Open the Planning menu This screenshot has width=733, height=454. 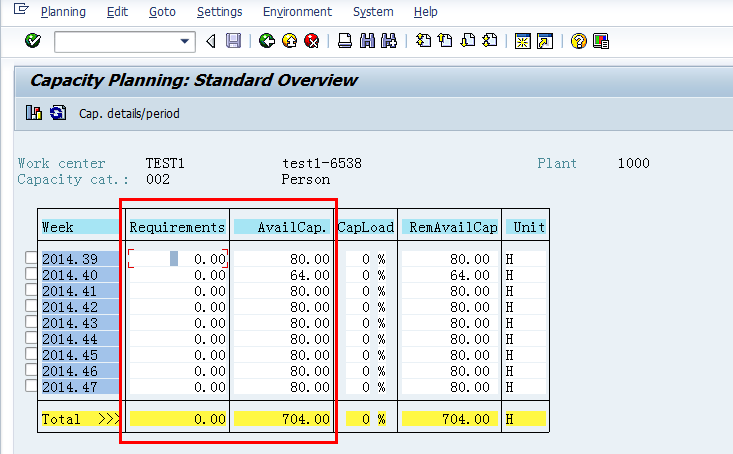pos(63,12)
